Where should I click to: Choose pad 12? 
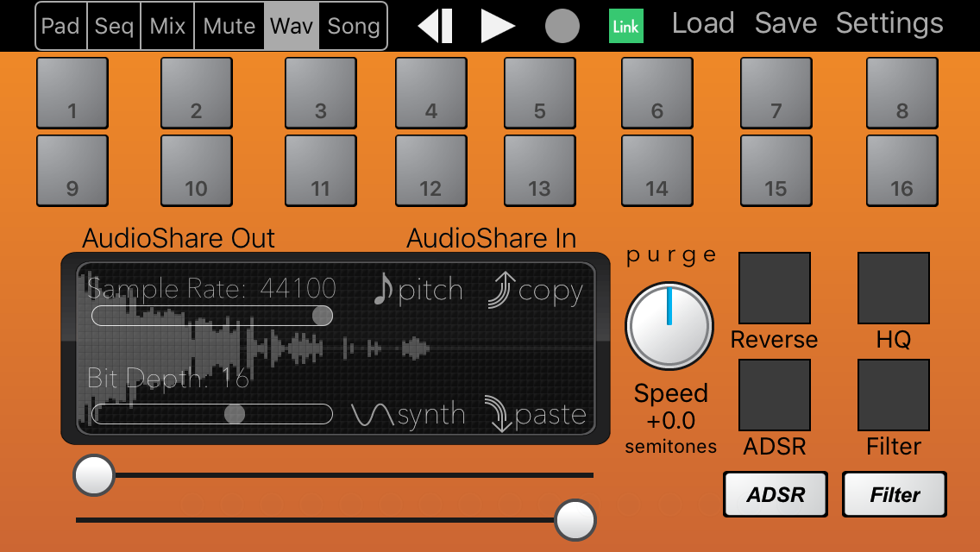[431, 171]
